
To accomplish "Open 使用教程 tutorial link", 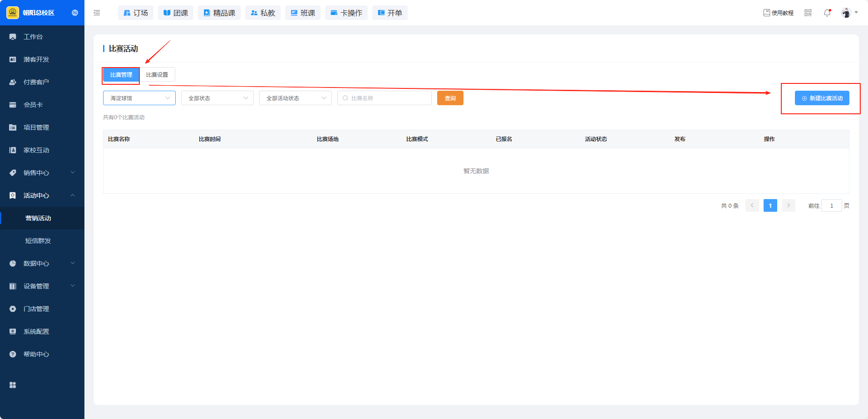I will coord(778,13).
